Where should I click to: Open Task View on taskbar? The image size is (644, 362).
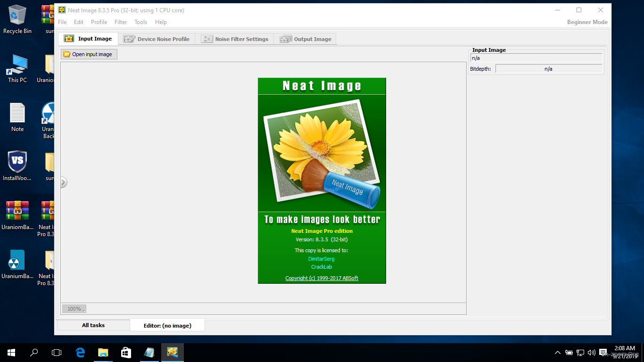[57, 352]
